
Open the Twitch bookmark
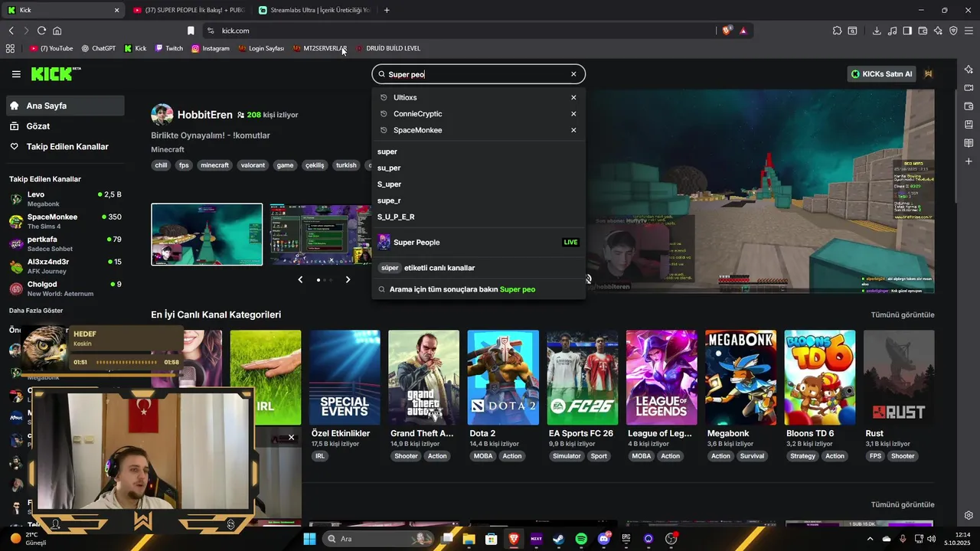click(169, 48)
